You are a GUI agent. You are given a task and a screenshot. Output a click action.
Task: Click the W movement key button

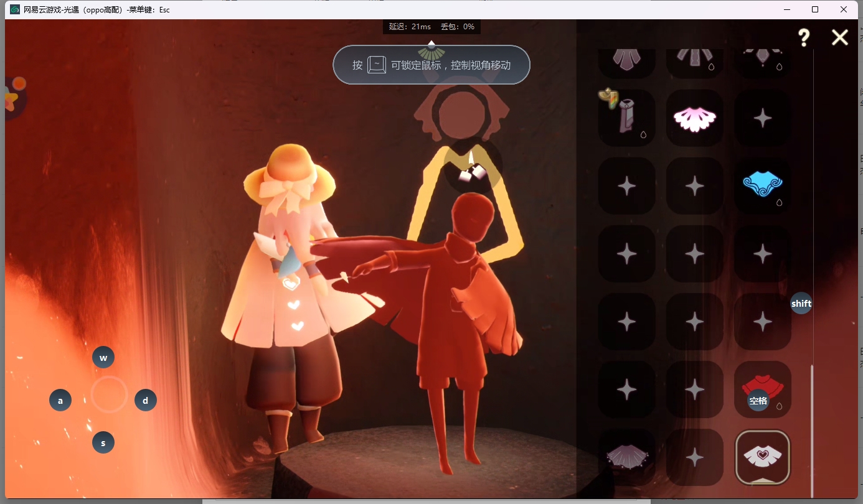(x=103, y=358)
